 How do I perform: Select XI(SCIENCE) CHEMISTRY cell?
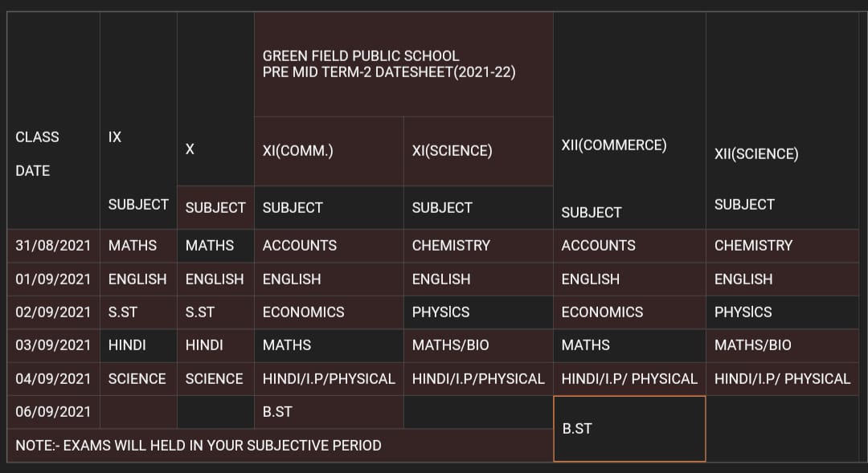[x=478, y=246]
